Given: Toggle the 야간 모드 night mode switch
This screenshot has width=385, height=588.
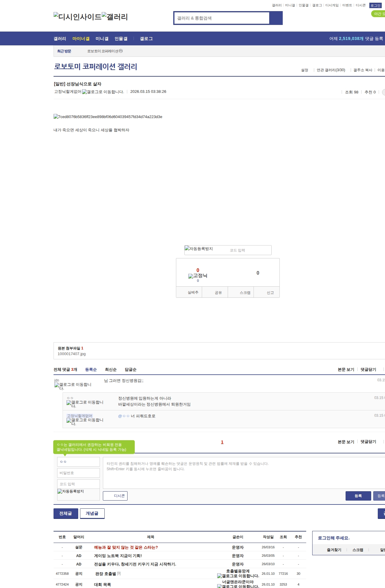Looking at the screenshot, I should (x=378, y=14).
